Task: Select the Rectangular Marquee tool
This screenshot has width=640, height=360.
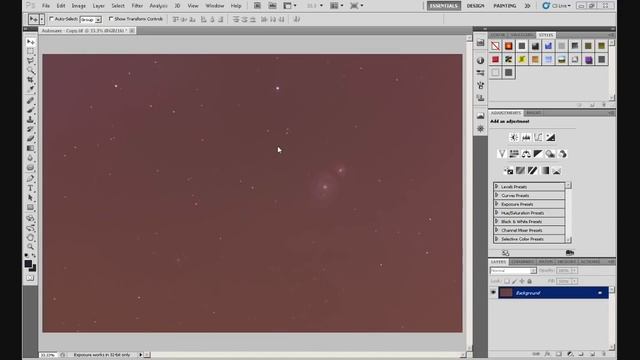Action: [x=31, y=51]
